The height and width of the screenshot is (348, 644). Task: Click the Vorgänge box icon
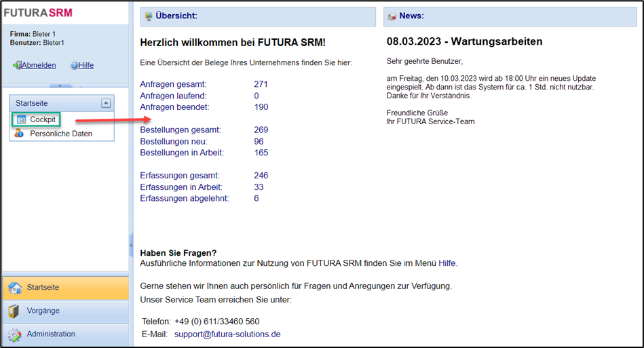pyautogui.click(x=14, y=311)
